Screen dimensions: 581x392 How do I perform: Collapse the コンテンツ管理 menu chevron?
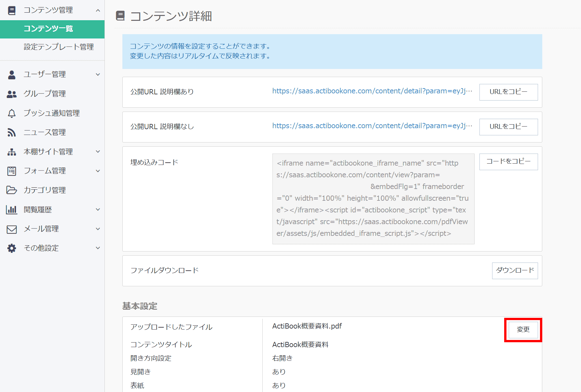[98, 10]
